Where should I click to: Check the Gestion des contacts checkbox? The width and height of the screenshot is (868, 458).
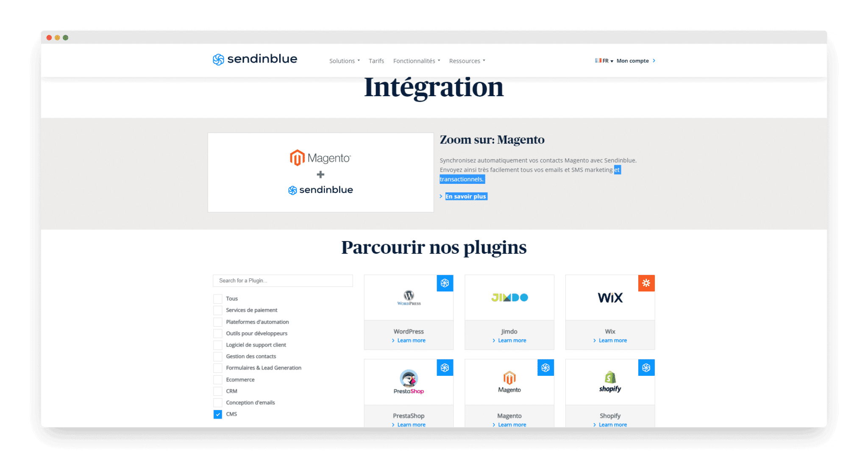coord(218,356)
